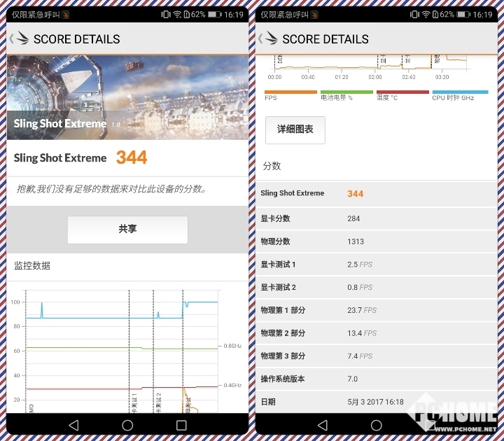Image resolution: width=504 pixels, height=441 pixels.
Task: Tap the FPS orange legend bar
Action: (290, 92)
